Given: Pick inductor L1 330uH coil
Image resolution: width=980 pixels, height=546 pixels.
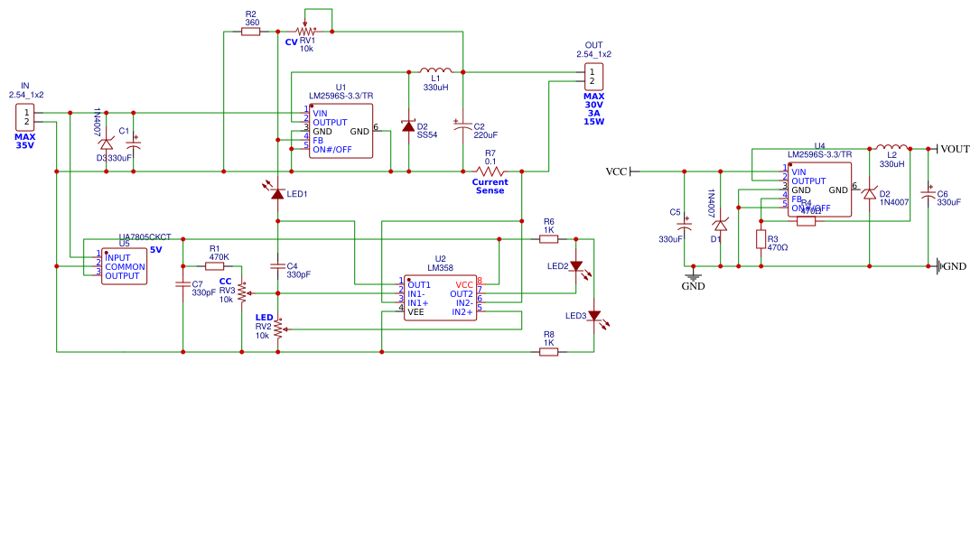Looking at the screenshot, I should pyautogui.click(x=435, y=70).
